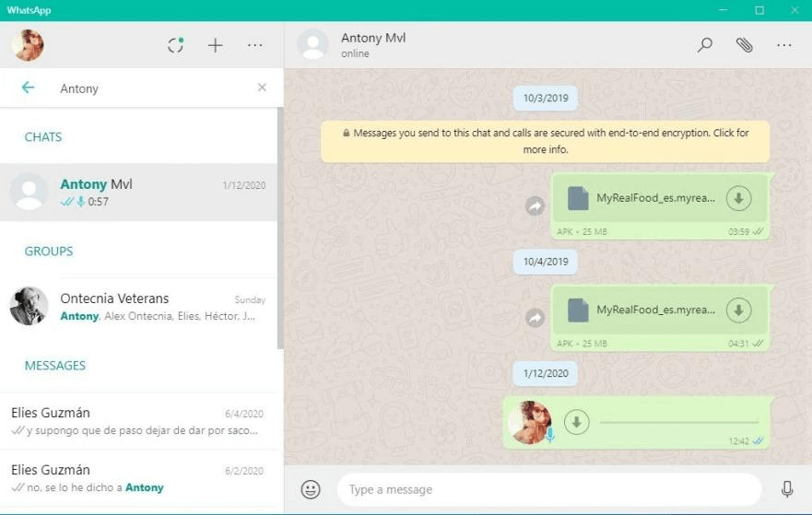The width and height of the screenshot is (812, 515).
Task: Click the 10/3/2019 date badge
Action: click(546, 98)
